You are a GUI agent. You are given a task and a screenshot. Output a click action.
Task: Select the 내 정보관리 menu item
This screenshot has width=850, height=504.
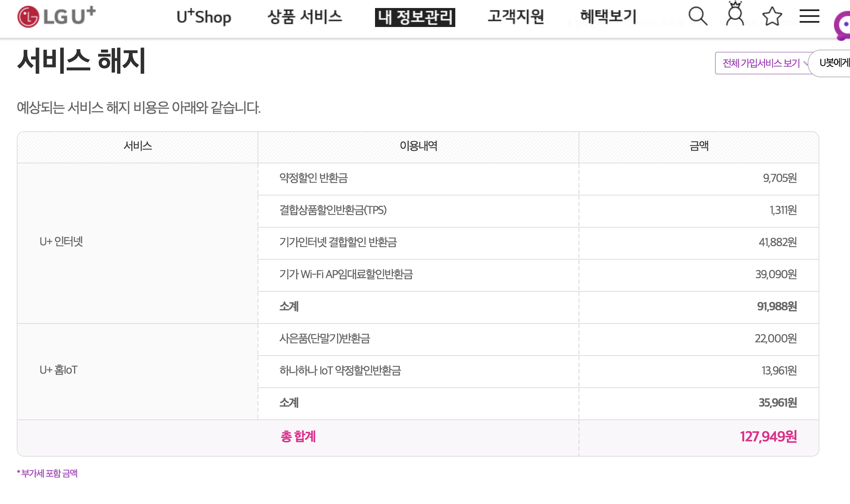[x=415, y=17]
